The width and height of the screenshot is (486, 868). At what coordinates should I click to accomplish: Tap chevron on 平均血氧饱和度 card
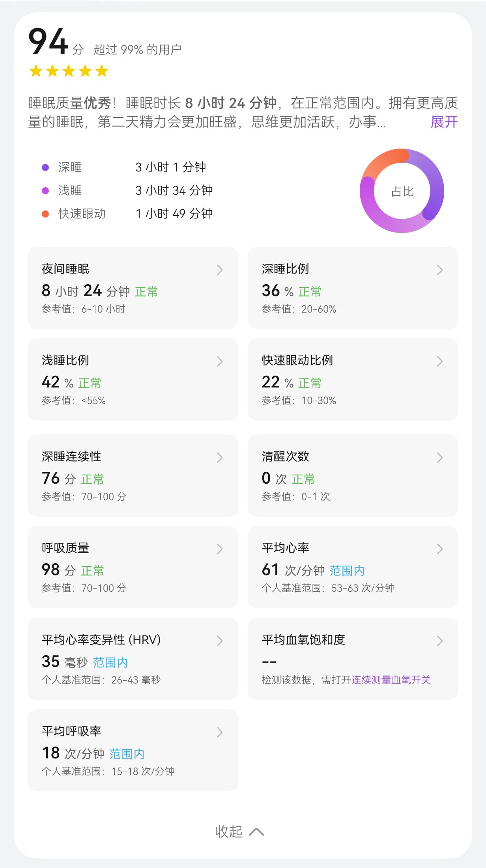[x=440, y=641]
